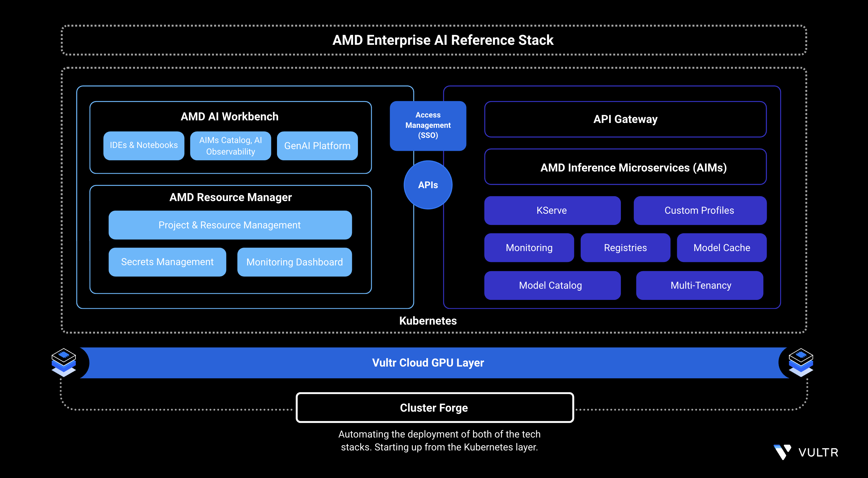Click the GenAI Platform box

(x=317, y=145)
